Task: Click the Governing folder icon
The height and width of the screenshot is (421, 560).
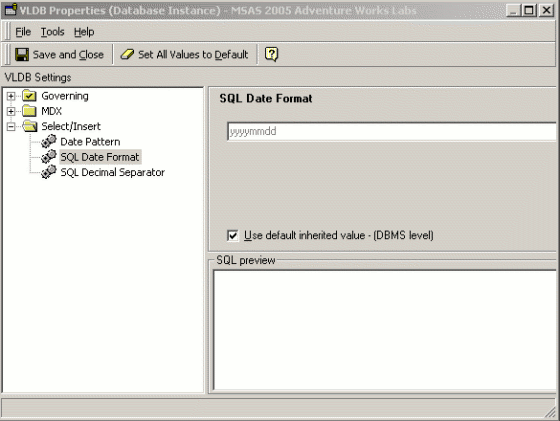Action: coord(29,96)
